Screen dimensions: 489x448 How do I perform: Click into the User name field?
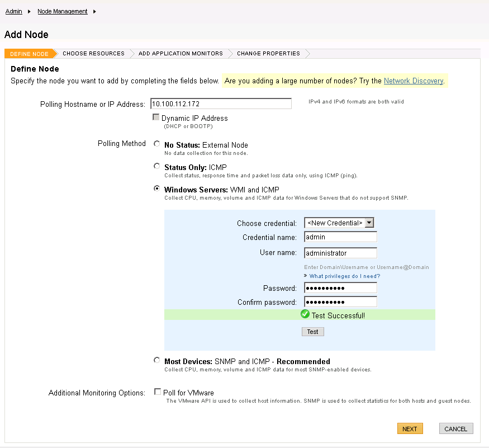click(340, 253)
